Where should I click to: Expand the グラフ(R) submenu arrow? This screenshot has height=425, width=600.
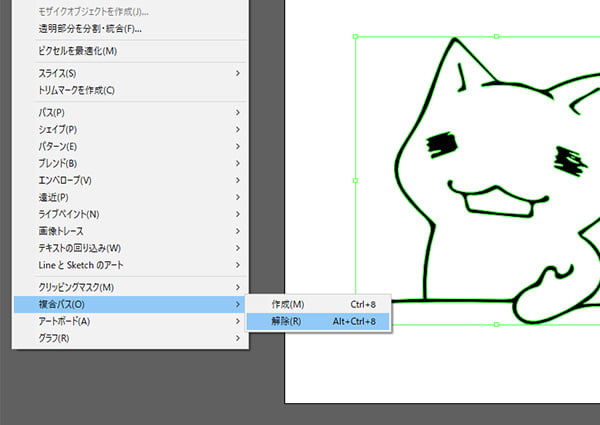click(x=238, y=338)
